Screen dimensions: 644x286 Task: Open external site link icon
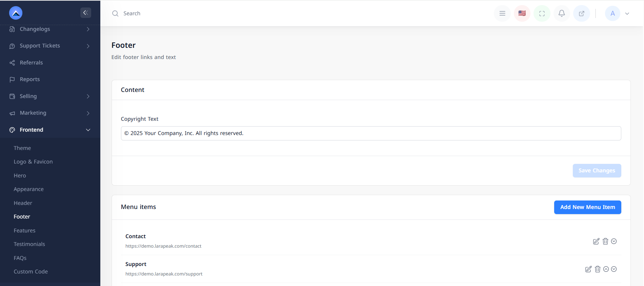point(582,14)
